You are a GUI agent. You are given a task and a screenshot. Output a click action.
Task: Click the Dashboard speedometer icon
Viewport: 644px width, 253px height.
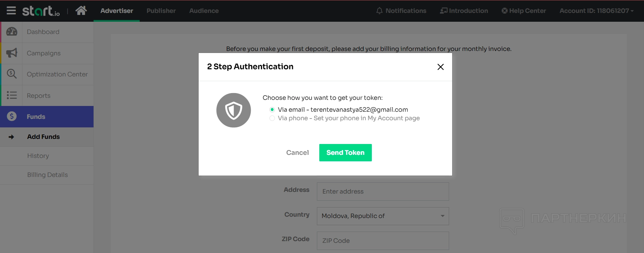pos(12,32)
